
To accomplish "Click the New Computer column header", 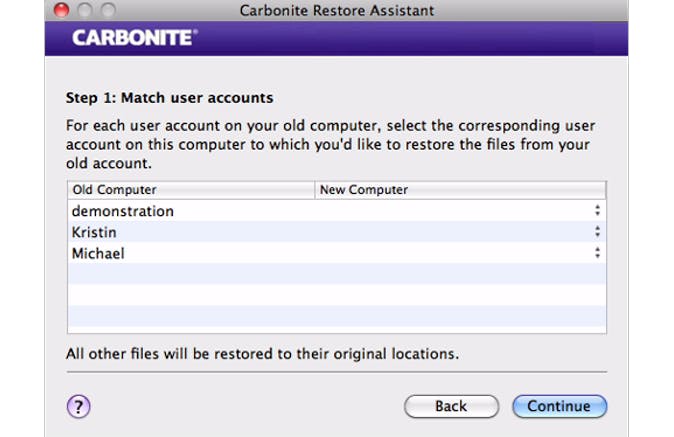I will point(460,190).
